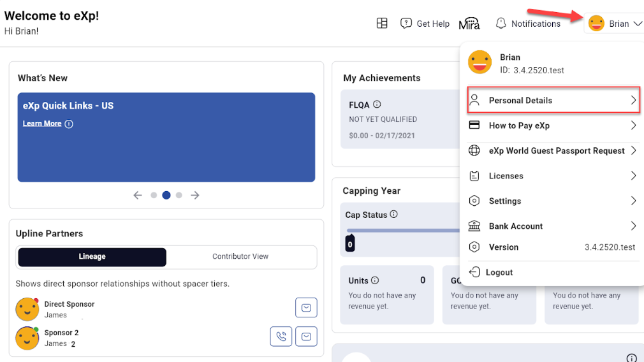Click info icon beside Cap Status
Viewport: 644px width, 362px height.
click(394, 215)
